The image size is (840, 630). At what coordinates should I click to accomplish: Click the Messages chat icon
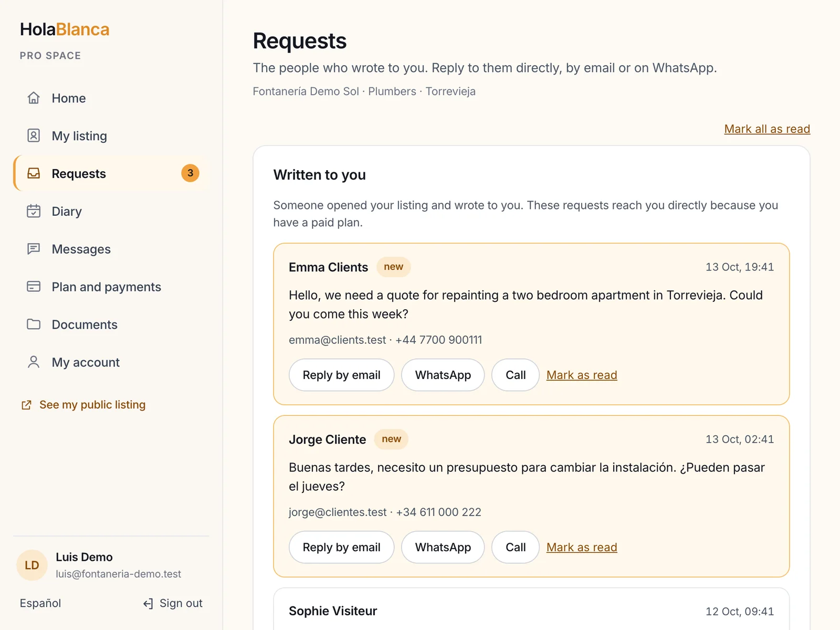pyautogui.click(x=34, y=249)
